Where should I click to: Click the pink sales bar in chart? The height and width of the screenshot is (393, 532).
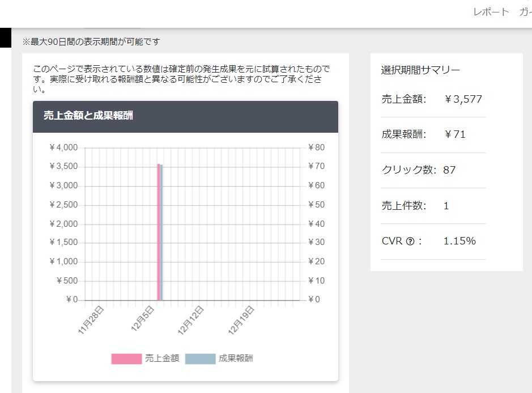tap(159, 232)
